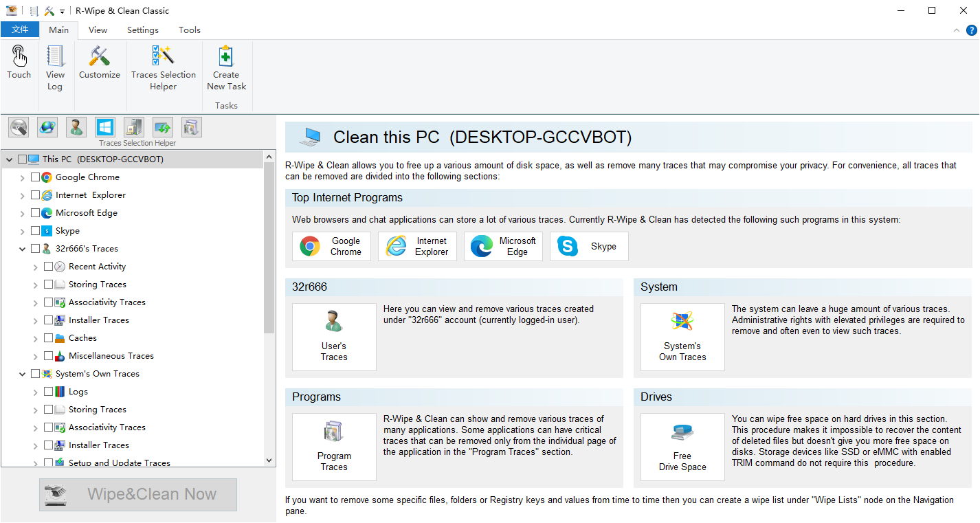This screenshot has height=523, width=980.
Task: Check the Logs checkbox
Action: (48, 392)
